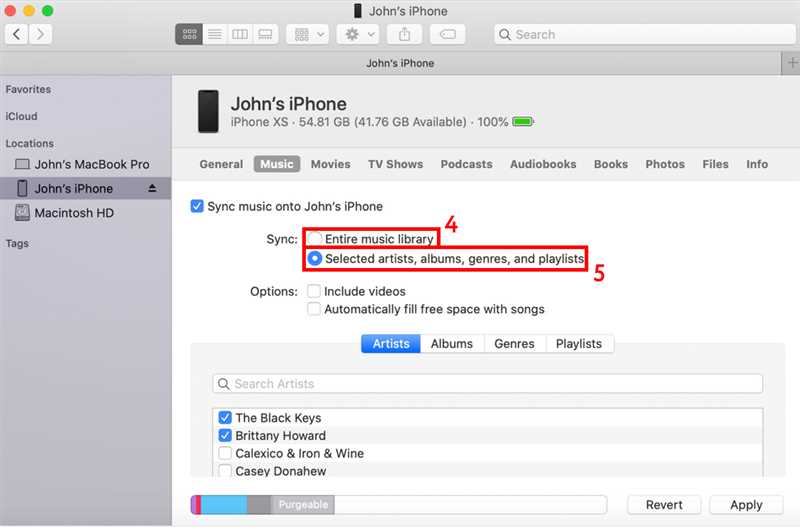800x527 pixels.
Task: Click the Edit Tags toolbar icon
Action: 447,34
